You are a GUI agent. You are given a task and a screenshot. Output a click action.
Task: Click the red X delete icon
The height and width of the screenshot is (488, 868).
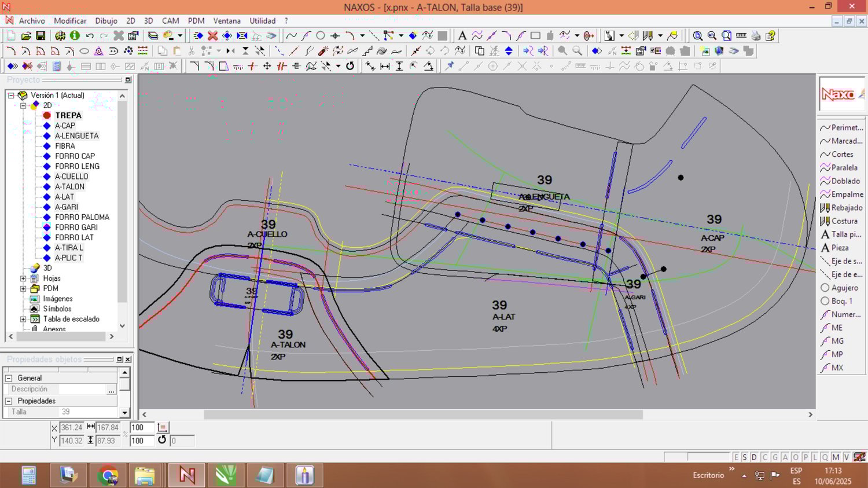tap(212, 36)
